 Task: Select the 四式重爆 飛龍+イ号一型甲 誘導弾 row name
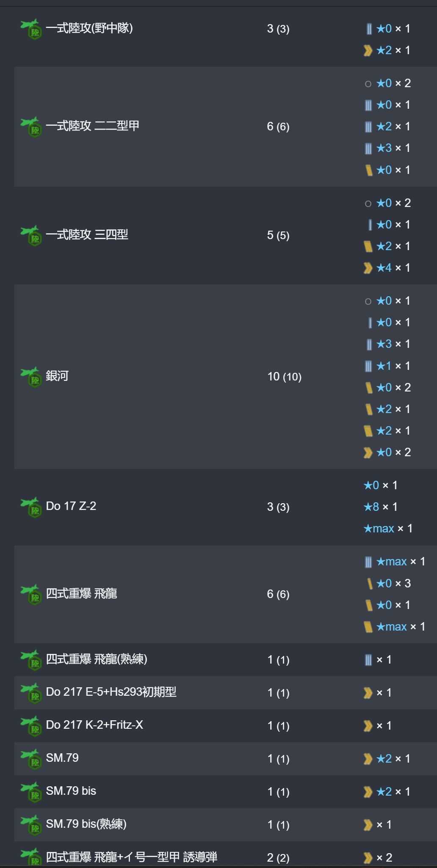coord(131,857)
